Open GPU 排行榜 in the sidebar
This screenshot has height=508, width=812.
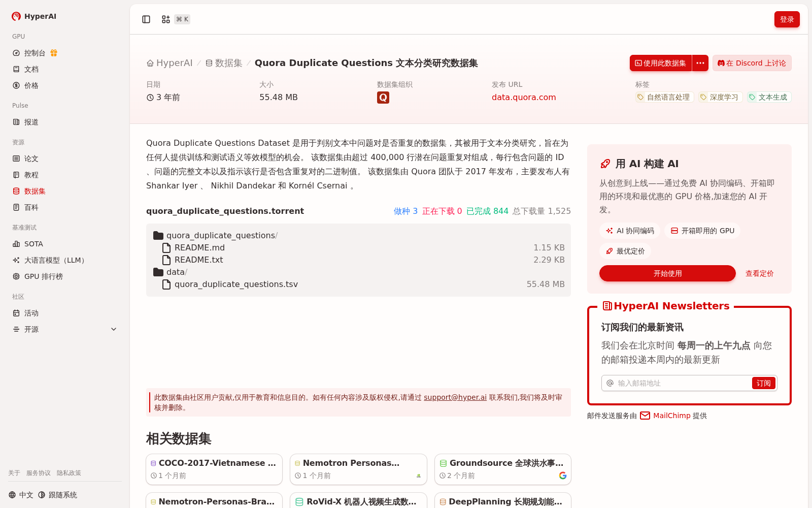65,276
